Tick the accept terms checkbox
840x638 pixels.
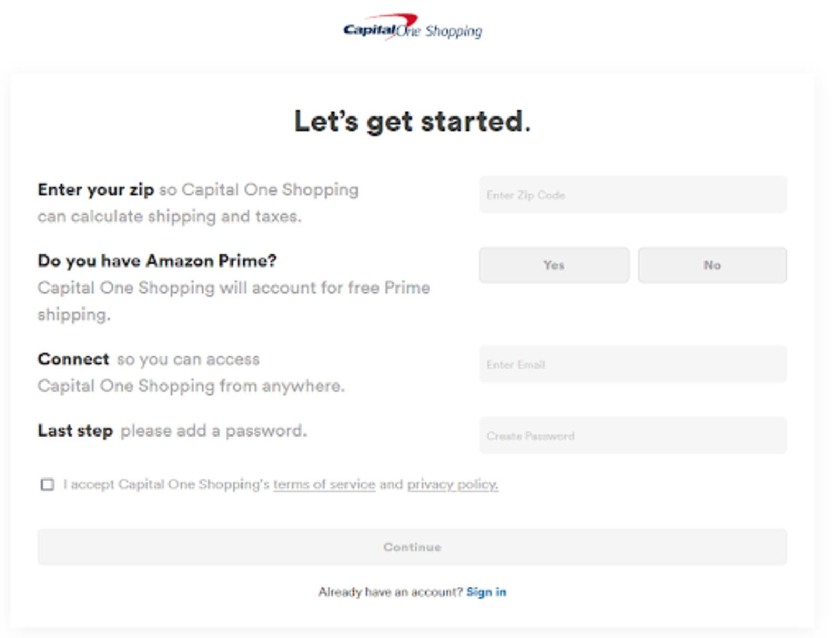[x=47, y=484]
